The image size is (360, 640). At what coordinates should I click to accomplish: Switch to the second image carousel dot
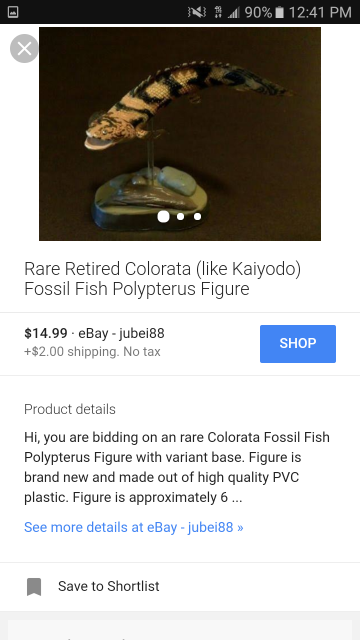180,216
